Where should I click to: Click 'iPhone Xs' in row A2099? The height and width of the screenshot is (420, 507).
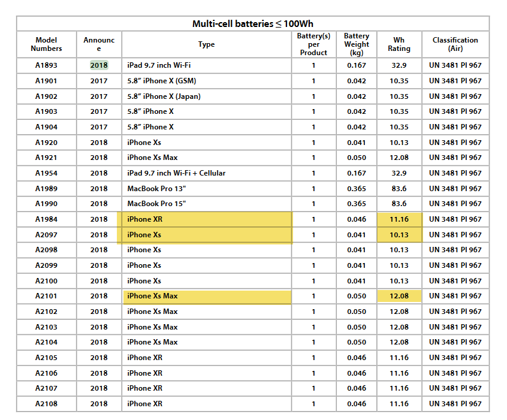pos(144,265)
